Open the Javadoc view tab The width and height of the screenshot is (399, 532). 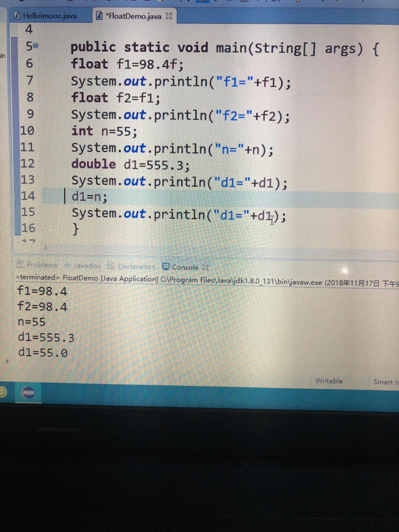click(x=83, y=265)
